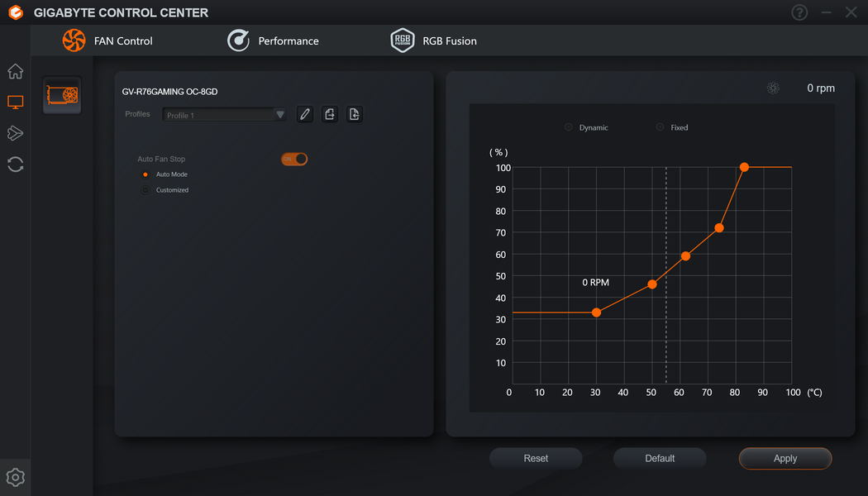This screenshot has height=496, width=868.
Task: Click the GV-R76GAMING OC-8GD device name
Action: click(170, 92)
